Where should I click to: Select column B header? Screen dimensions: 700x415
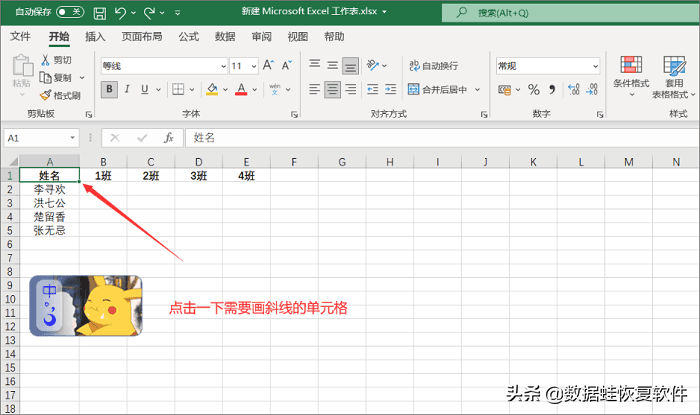coord(103,162)
